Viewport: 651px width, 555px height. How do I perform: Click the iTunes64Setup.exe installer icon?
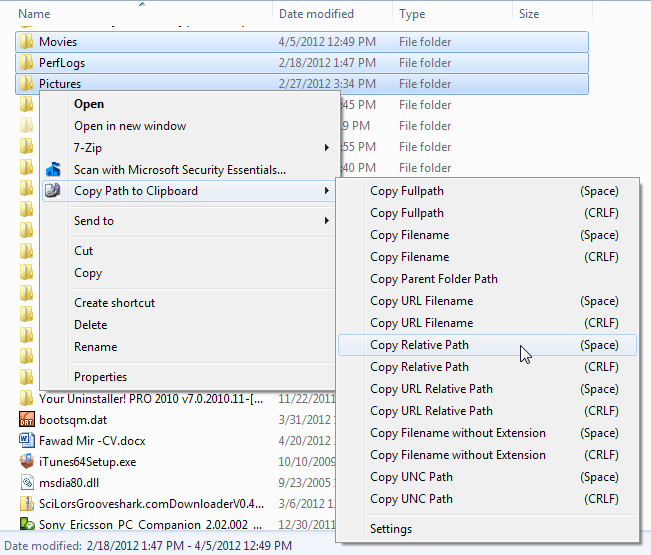[27, 462]
